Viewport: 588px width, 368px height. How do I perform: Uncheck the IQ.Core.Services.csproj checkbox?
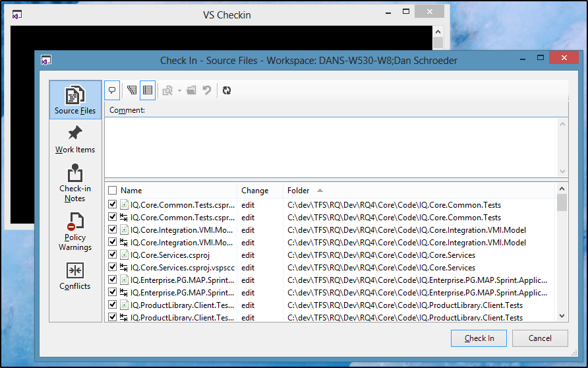pyautogui.click(x=113, y=255)
